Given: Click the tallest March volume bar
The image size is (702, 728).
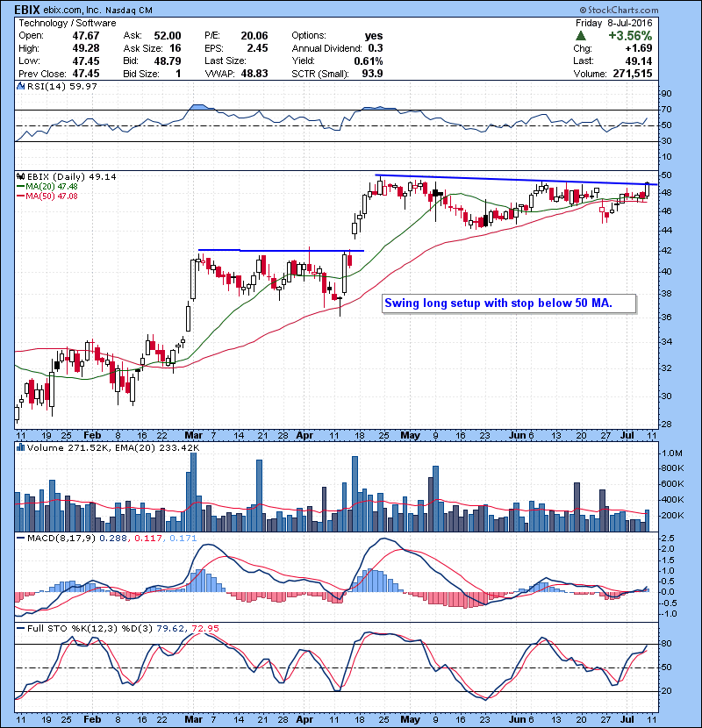Looking at the screenshot, I should [194, 492].
